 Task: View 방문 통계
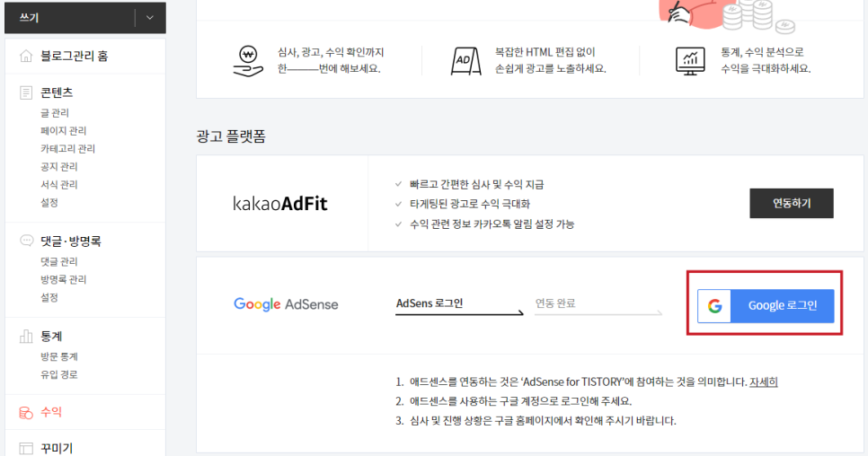tap(58, 356)
